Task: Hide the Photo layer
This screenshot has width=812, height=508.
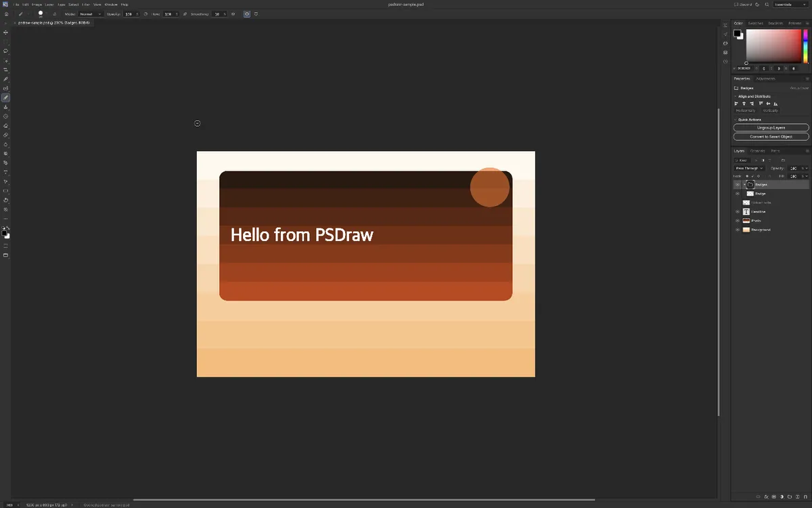Action: (x=738, y=221)
